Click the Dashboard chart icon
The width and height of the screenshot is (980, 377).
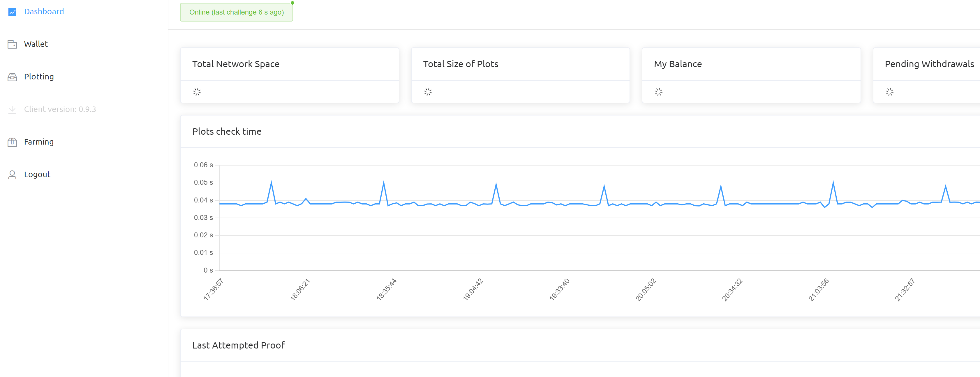tap(12, 12)
